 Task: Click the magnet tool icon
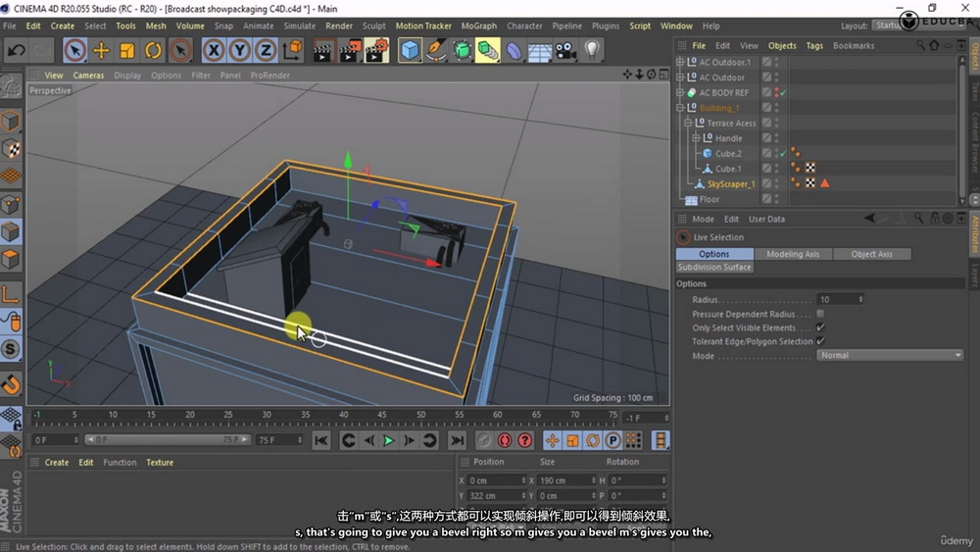(x=11, y=383)
